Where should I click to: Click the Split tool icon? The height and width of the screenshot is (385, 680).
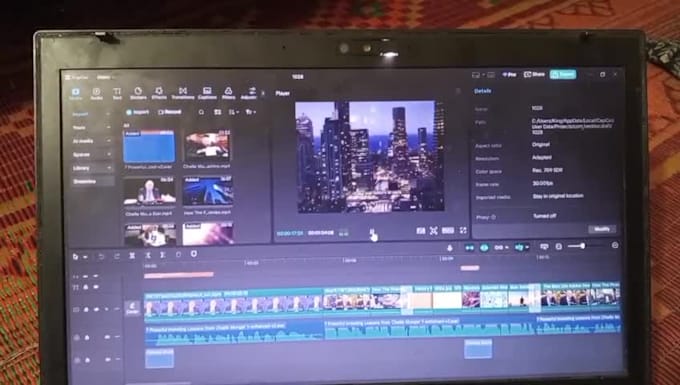[x=132, y=256]
